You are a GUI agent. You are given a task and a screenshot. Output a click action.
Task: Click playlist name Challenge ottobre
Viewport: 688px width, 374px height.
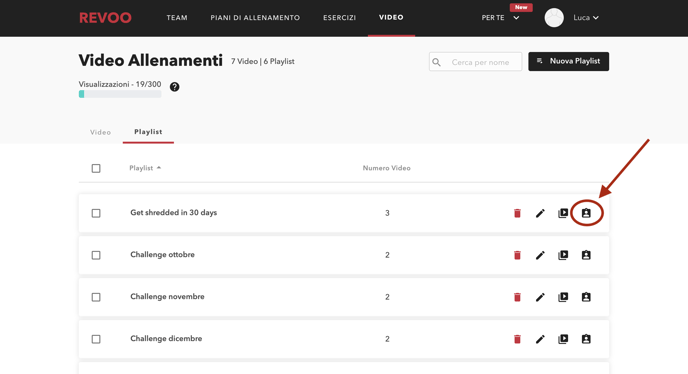(x=162, y=255)
